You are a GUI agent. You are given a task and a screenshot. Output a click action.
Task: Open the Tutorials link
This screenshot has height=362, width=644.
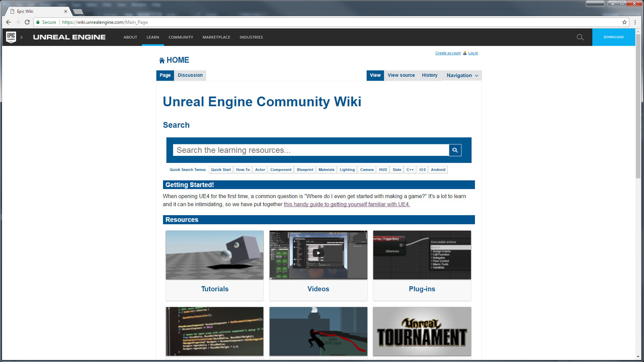pos(215,289)
